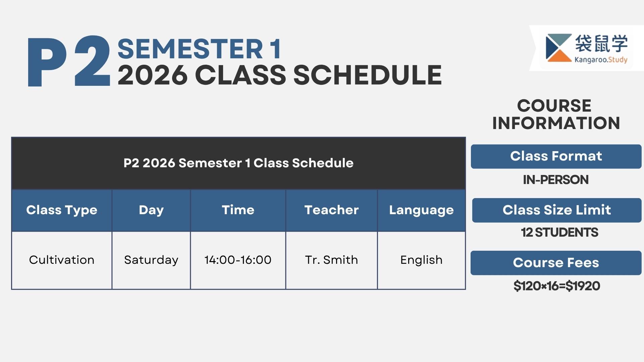
Task: Click the Day column header
Action: (x=151, y=210)
